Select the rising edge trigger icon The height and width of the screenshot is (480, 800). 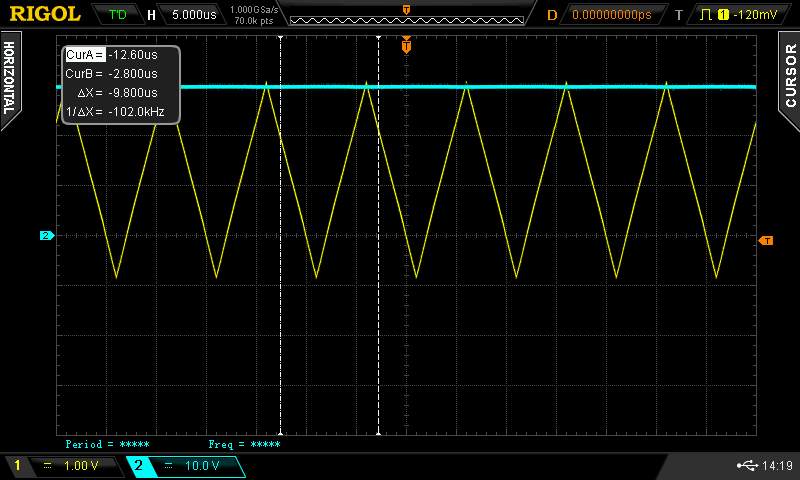(x=708, y=15)
